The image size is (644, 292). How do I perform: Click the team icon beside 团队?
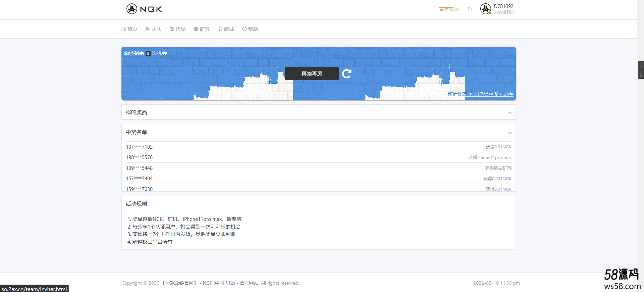pyautogui.click(x=148, y=29)
